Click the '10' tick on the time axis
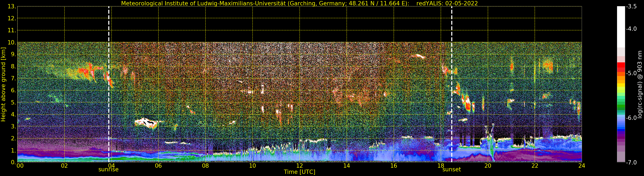 [x=252, y=166]
